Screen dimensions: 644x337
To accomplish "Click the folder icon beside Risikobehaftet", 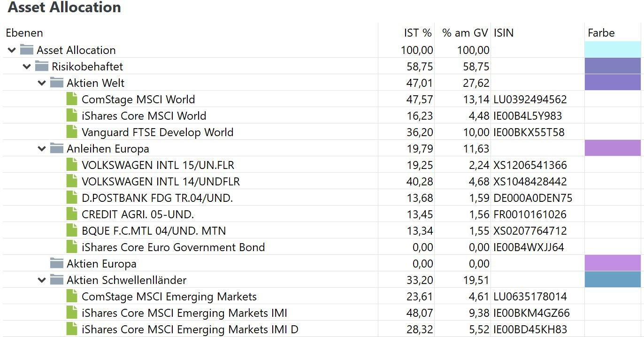I will coord(42,66).
